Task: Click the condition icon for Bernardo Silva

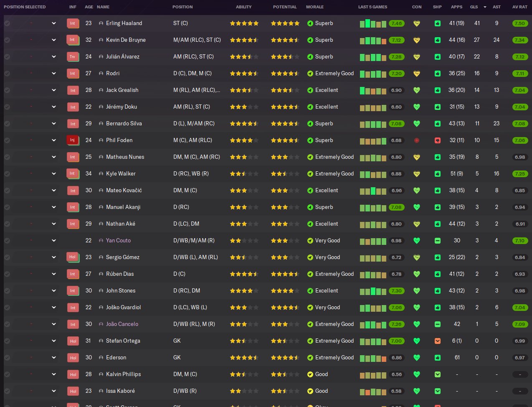Action: click(416, 124)
